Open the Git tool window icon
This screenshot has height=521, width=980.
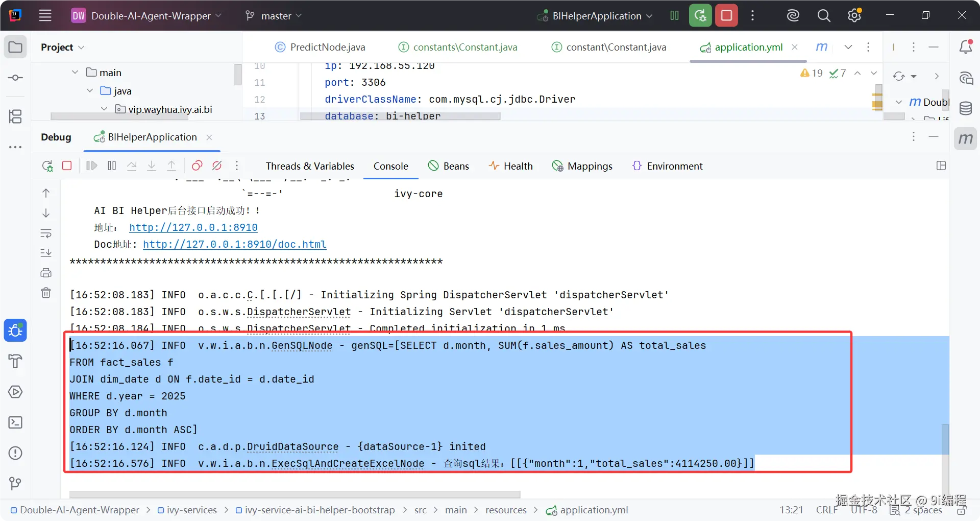[x=15, y=483]
